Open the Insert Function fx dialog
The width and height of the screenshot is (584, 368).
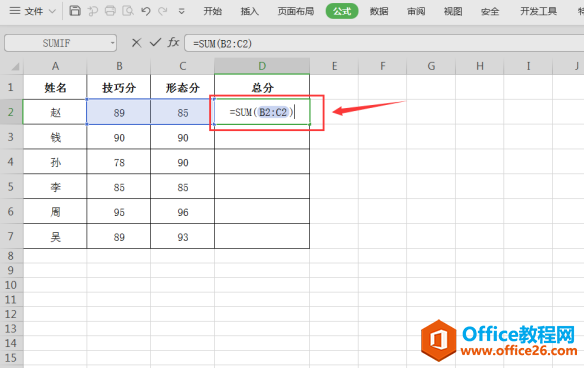coord(173,42)
